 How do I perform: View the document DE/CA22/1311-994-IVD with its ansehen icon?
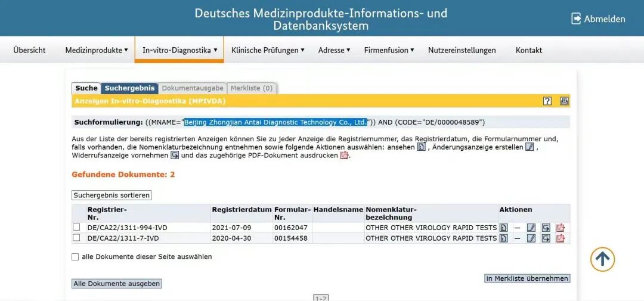503,228
